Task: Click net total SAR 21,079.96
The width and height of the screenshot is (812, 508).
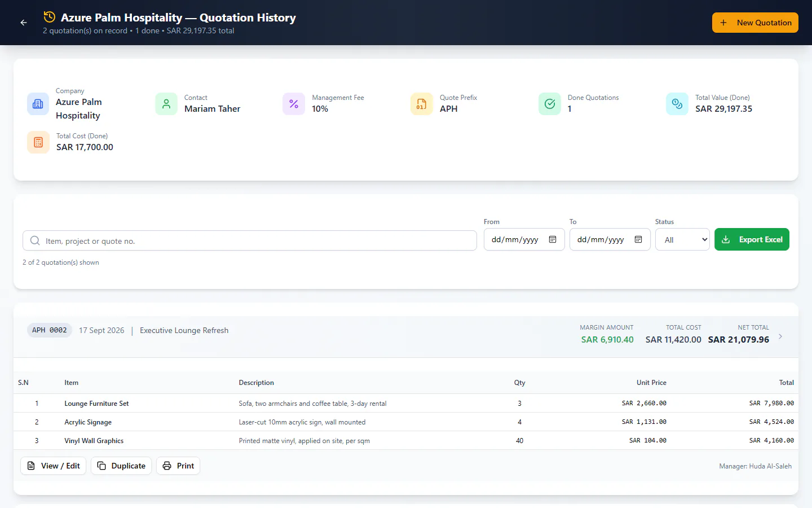Action: point(739,340)
